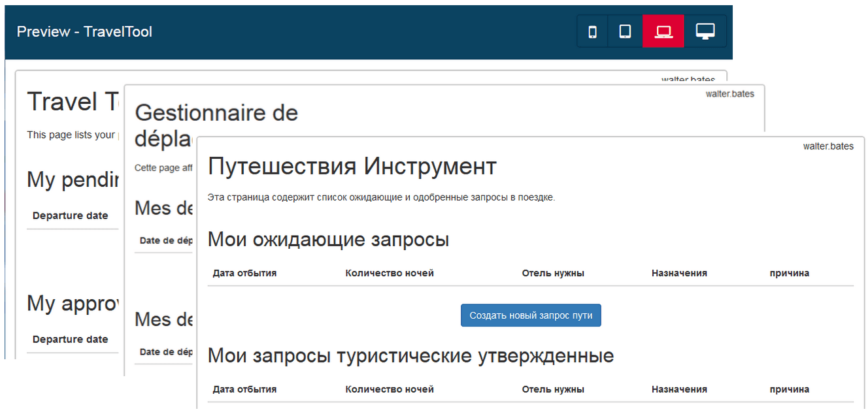Switch preview to desktop monitor icon
868x418 pixels.
point(705,31)
